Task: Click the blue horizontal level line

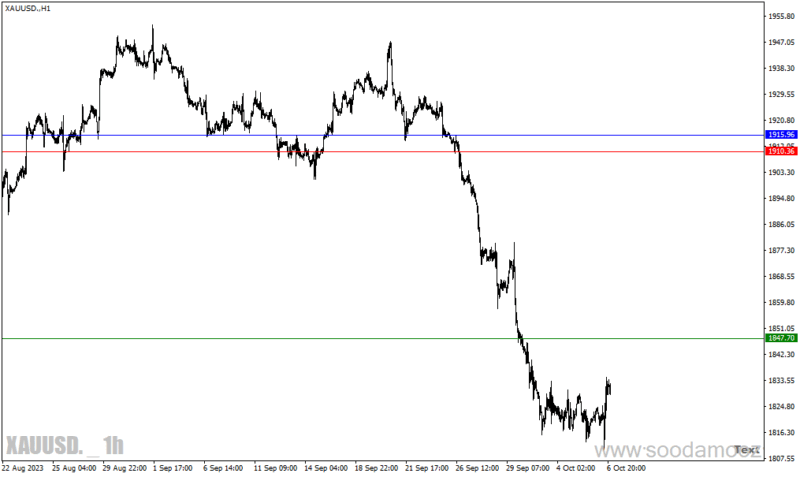Action: click(x=383, y=135)
